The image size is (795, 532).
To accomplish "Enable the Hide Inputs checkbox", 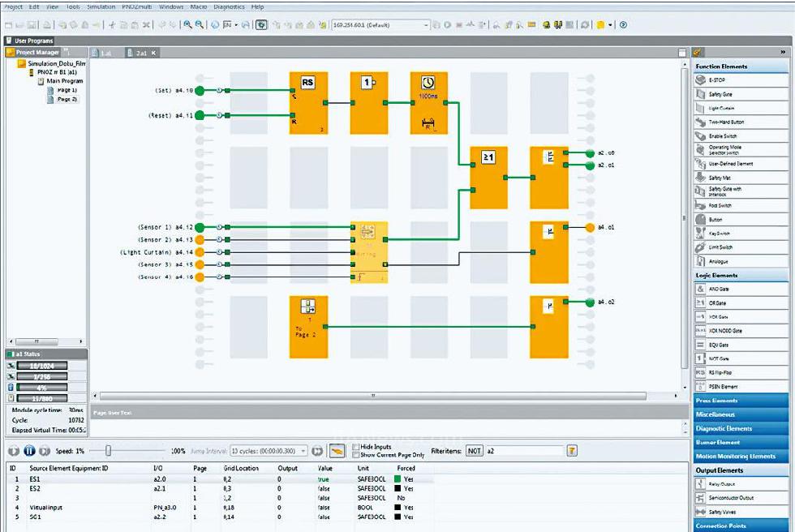I will 356,447.
